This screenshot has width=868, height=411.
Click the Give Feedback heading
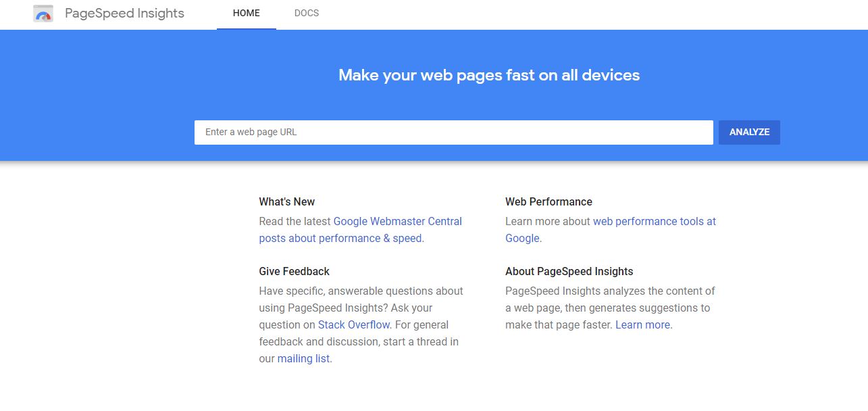pos(294,271)
